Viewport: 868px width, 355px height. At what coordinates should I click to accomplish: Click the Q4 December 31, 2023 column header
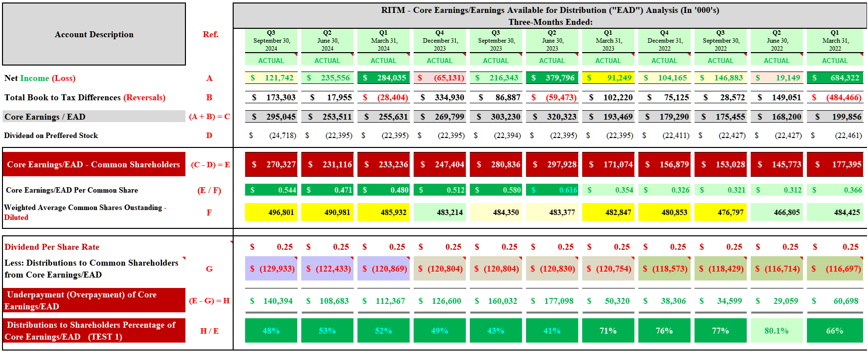coord(439,41)
